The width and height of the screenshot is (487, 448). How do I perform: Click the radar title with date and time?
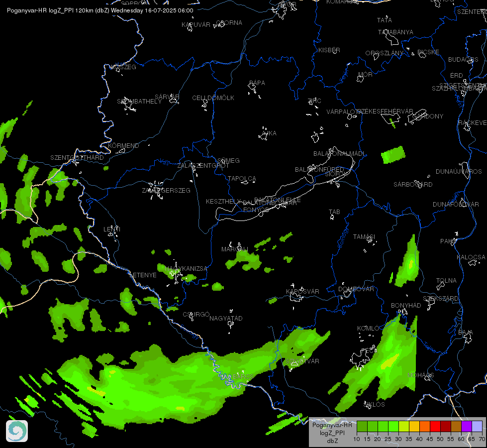click(100, 10)
